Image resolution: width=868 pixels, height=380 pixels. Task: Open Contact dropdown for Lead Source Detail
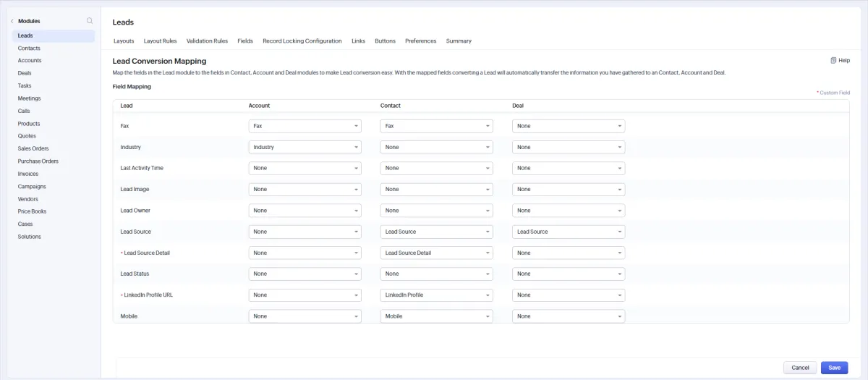tap(436, 253)
